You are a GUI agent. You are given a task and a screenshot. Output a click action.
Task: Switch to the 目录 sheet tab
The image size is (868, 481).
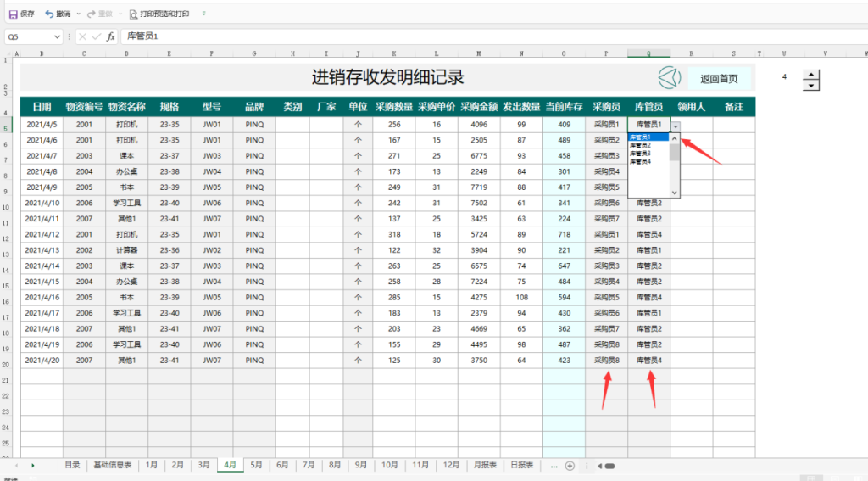point(73,465)
